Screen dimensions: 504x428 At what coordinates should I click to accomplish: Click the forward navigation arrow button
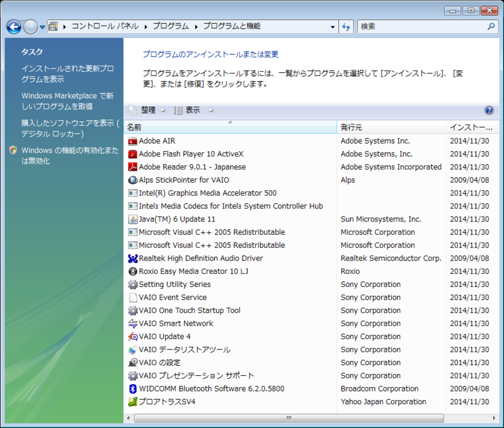coord(30,27)
